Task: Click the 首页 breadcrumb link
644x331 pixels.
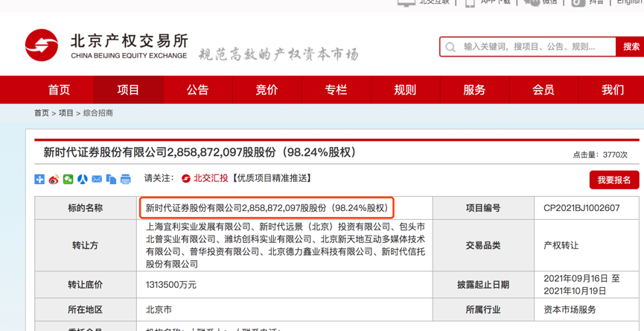Action: point(42,113)
